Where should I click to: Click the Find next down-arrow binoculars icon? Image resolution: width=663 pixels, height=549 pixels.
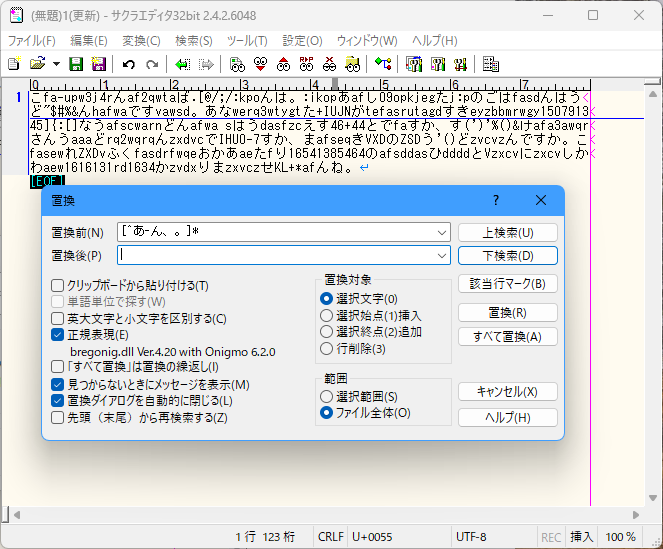tap(260, 64)
